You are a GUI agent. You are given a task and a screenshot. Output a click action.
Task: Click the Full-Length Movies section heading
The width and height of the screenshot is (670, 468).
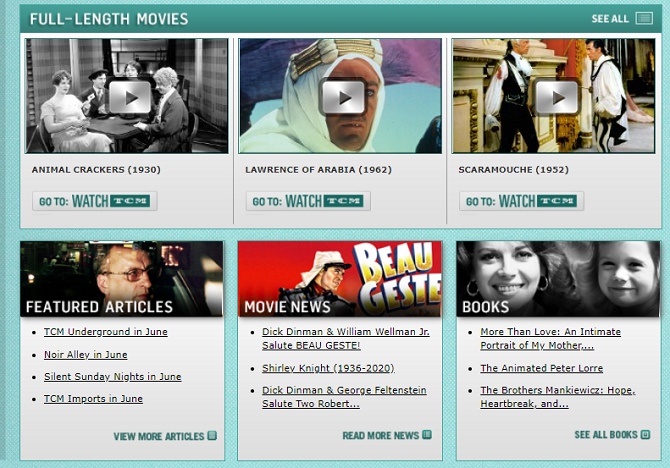pos(109,19)
